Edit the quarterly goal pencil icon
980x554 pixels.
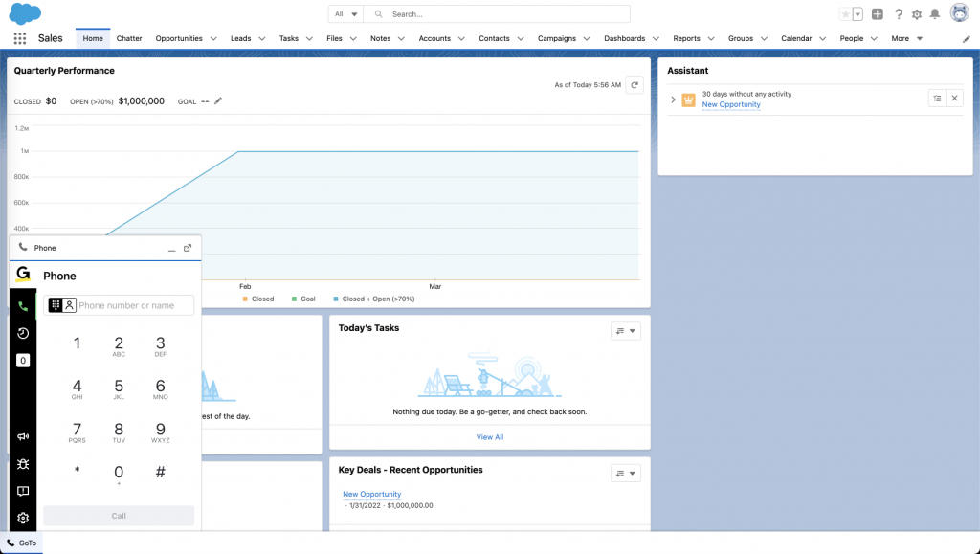(x=218, y=100)
